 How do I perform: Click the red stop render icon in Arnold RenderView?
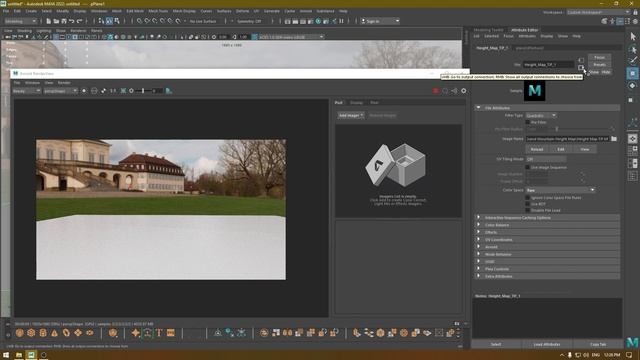click(x=436, y=91)
